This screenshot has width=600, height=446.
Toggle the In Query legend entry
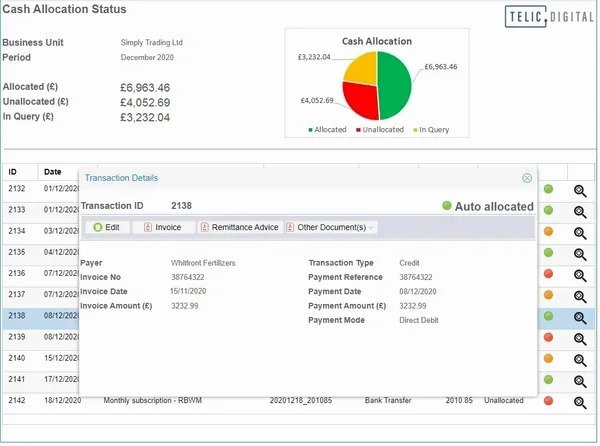point(432,130)
